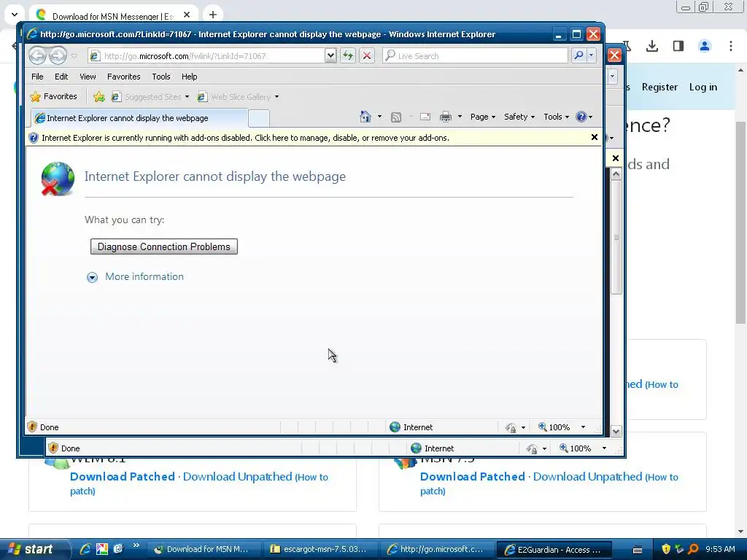
Task: Click the RSS feeds icon
Action: point(396,117)
